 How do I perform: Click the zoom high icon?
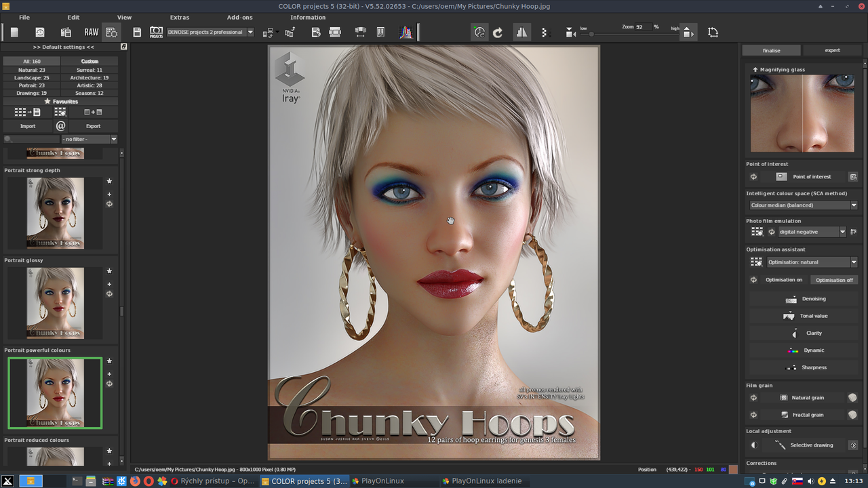coord(688,32)
